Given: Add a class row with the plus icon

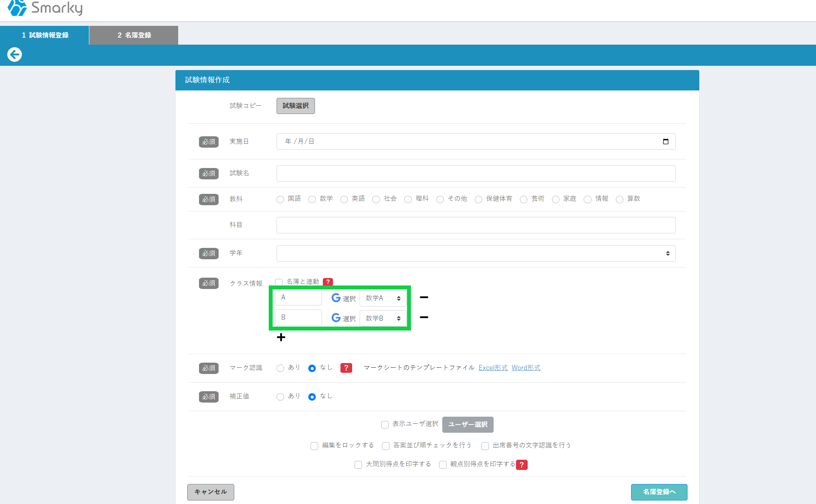Looking at the screenshot, I should point(281,337).
